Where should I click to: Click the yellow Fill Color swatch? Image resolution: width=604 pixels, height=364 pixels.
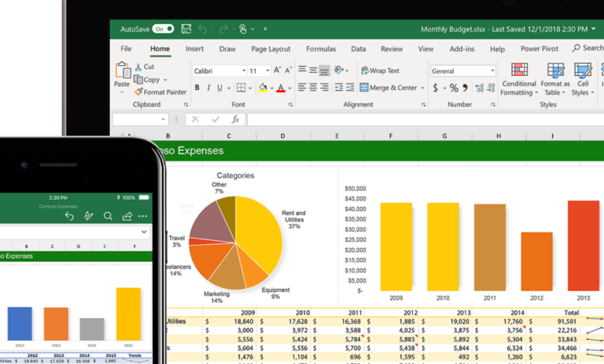pyautogui.click(x=263, y=88)
